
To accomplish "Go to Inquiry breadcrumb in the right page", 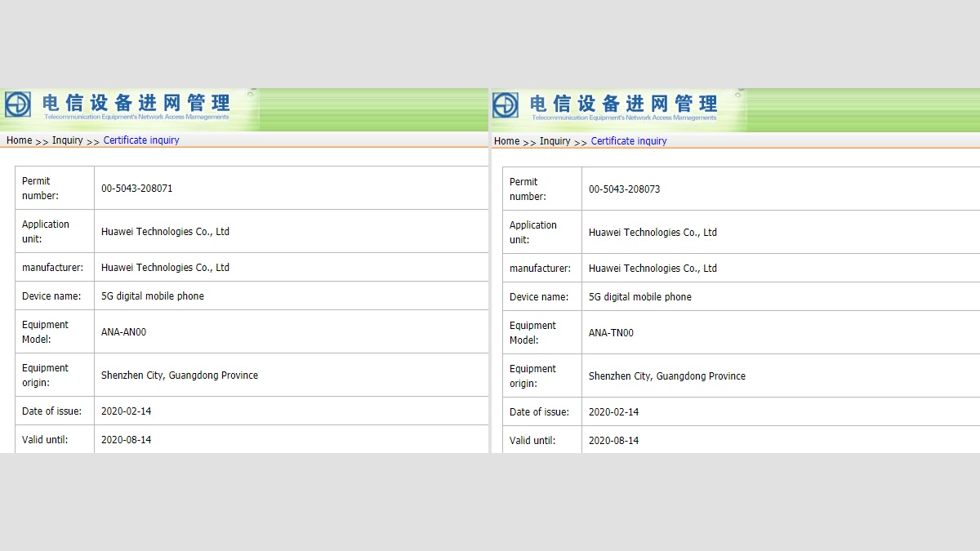I will 555,141.
